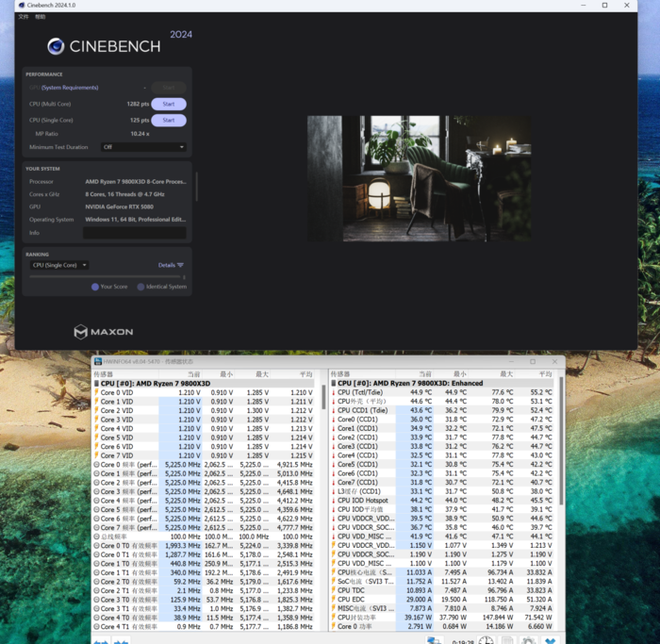Select the Core 0 VID row
The width and height of the screenshot is (660, 644).
coord(204,392)
